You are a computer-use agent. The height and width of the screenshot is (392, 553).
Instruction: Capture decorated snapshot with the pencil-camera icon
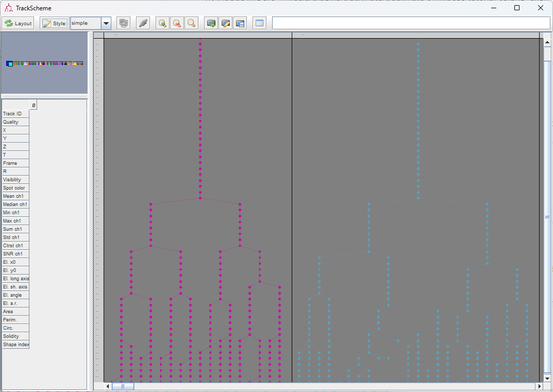[225, 23]
